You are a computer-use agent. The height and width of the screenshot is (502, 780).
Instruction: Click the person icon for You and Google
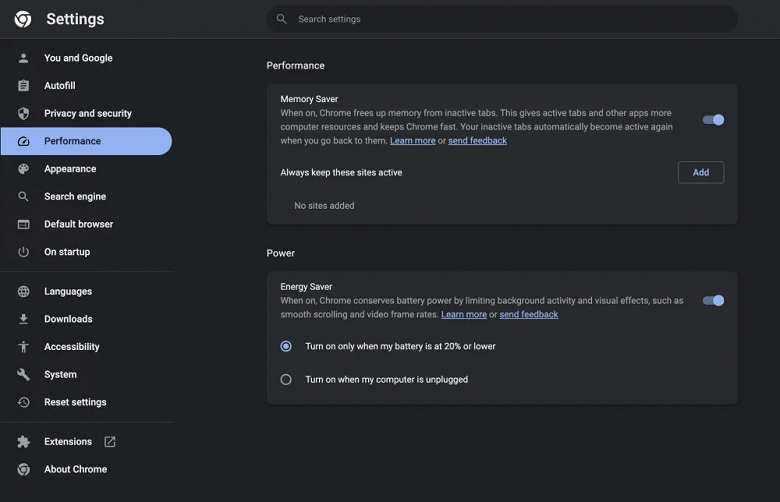[x=23, y=58]
